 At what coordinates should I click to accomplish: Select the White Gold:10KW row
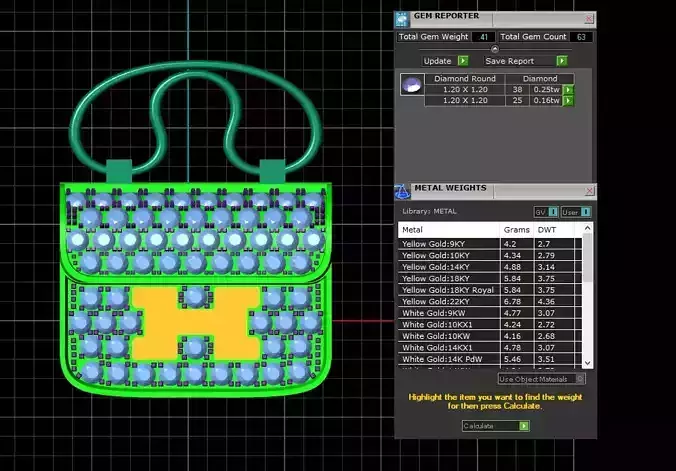[x=490, y=336]
